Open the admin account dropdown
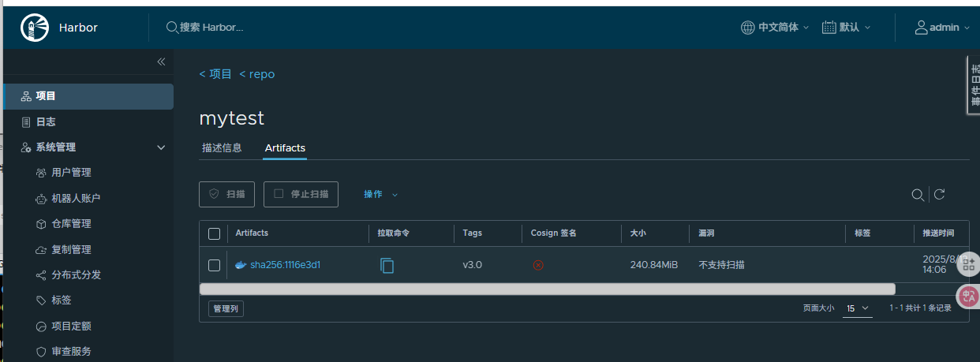The image size is (980, 362). [x=942, y=28]
